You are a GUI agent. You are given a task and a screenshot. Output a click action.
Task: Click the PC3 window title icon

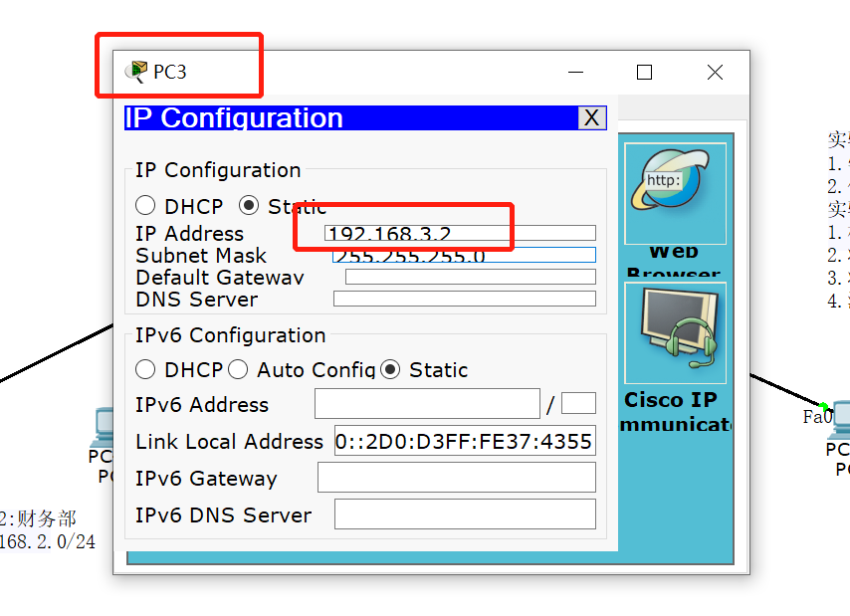136,72
